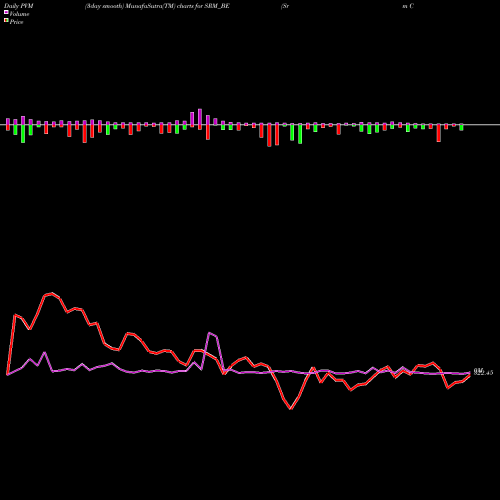Click the tallest magenta volume bar
This screenshot has height=500, width=500.
(x=200, y=117)
